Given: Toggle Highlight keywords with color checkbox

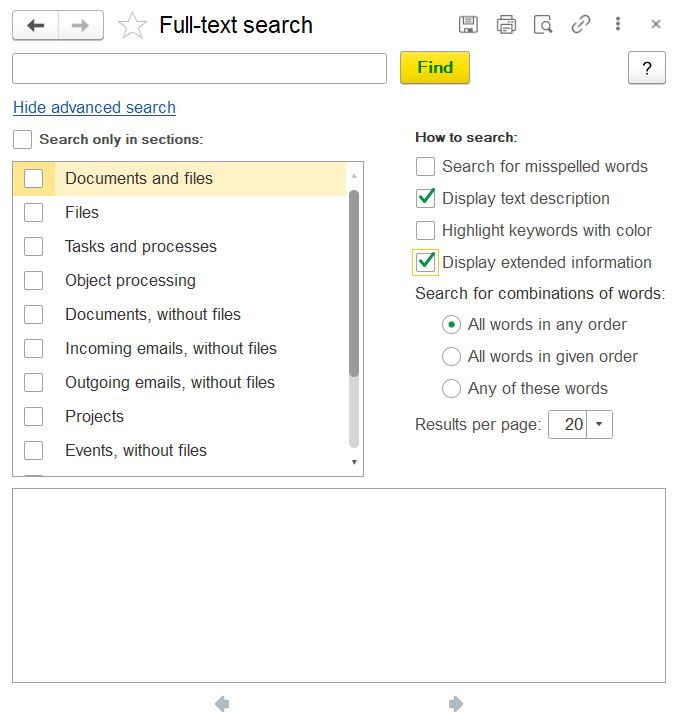Looking at the screenshot, I should point(426,231).
